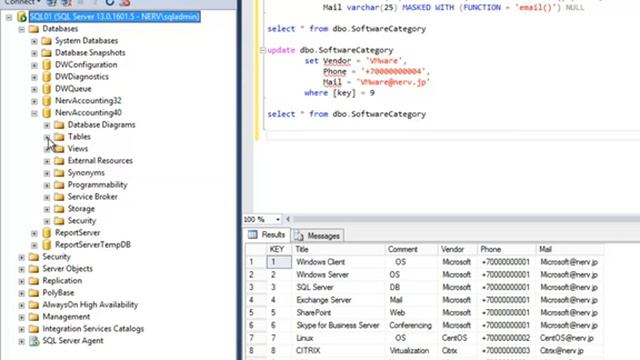Expand the AlwaysOn High Availability node
The width and height of the screenshot is (640, 360).
(x=22, y=305)
